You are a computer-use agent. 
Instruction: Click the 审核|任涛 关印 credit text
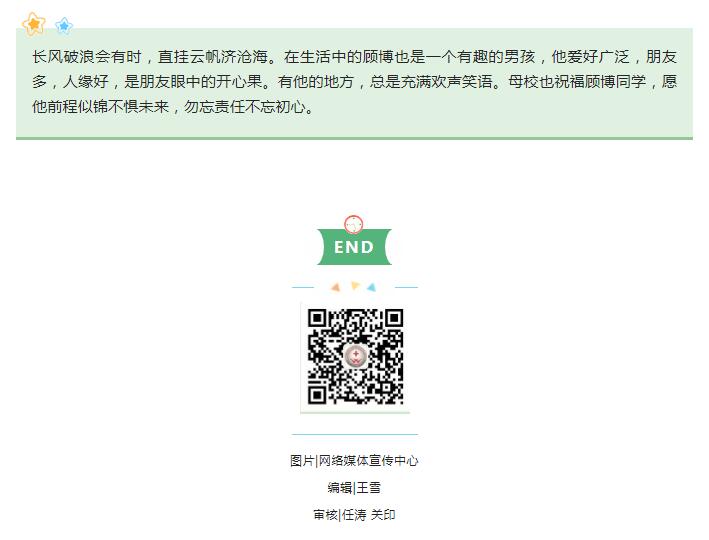point(354,515)
